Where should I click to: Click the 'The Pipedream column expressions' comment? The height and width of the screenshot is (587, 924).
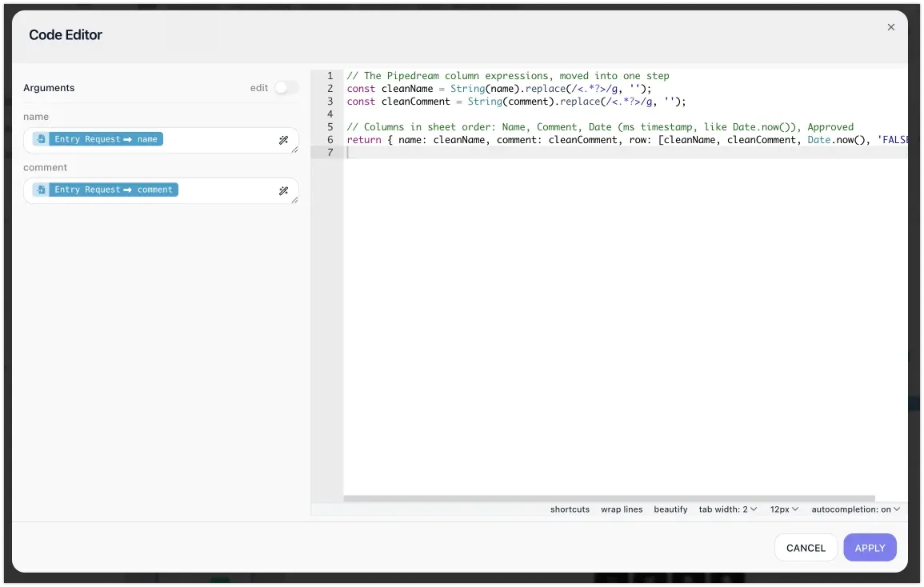pos(507,76)
